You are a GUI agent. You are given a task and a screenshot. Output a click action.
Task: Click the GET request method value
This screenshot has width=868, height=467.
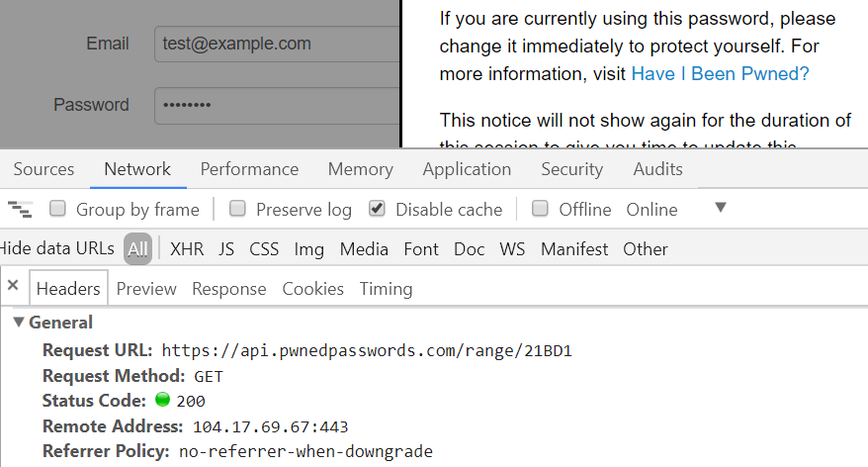tap(209, 377)
